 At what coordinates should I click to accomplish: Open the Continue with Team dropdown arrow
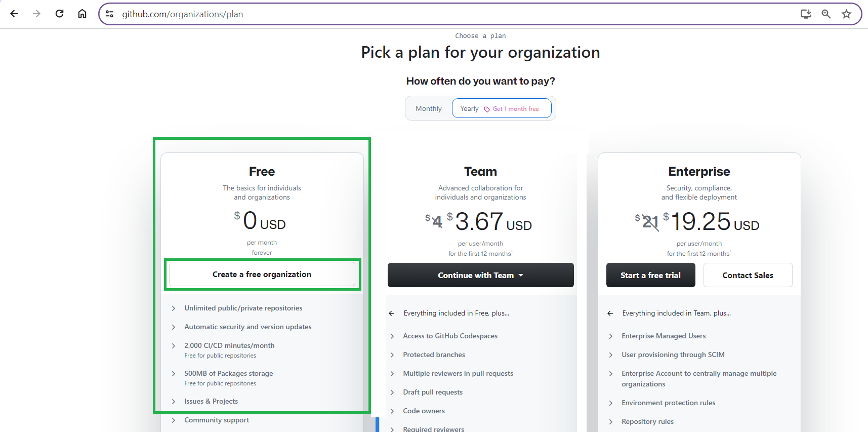coord(521,275)
